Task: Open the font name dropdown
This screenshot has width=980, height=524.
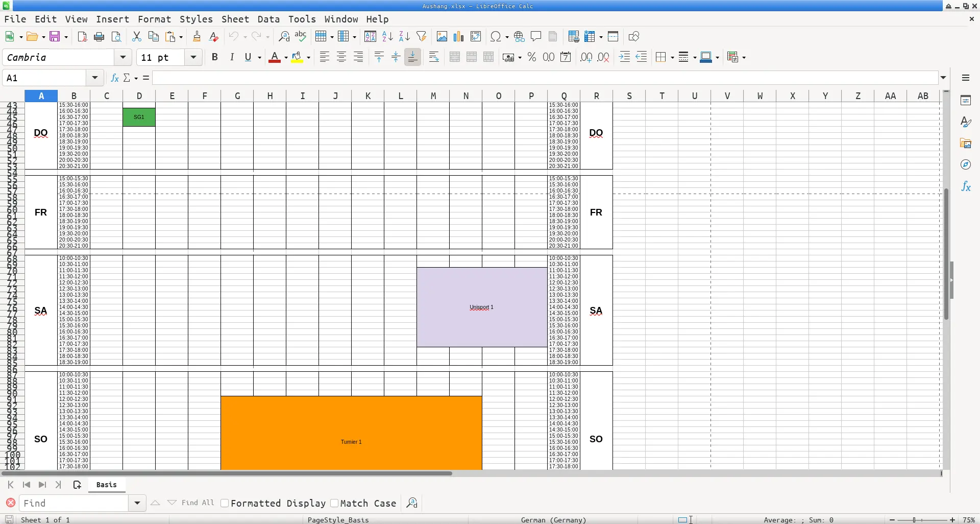Action: pos(123,57)
